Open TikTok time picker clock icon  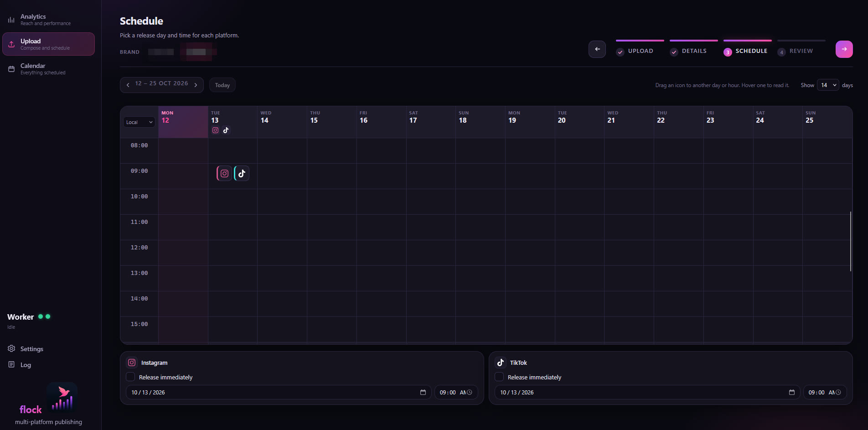click(x=838, y=392)
